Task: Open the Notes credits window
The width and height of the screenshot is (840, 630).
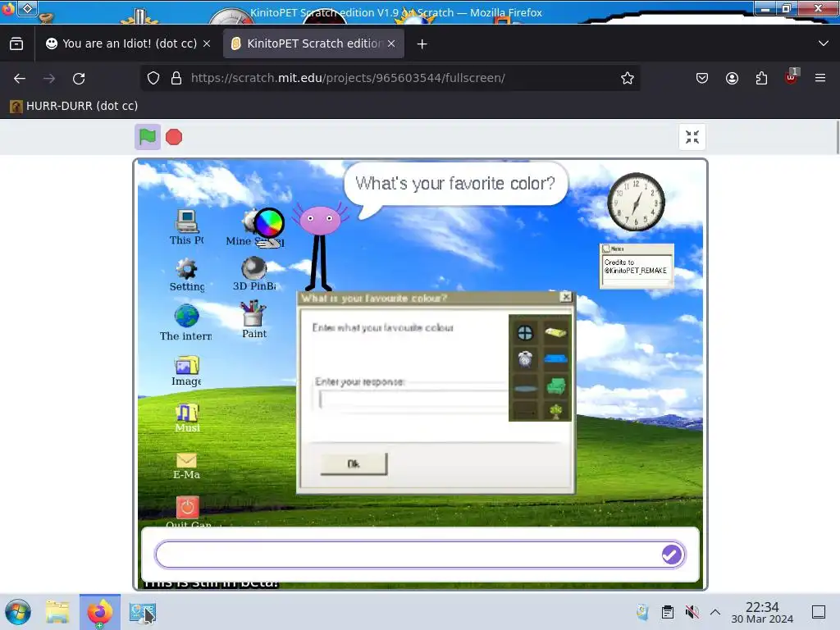Action: [x=637, y=267]
